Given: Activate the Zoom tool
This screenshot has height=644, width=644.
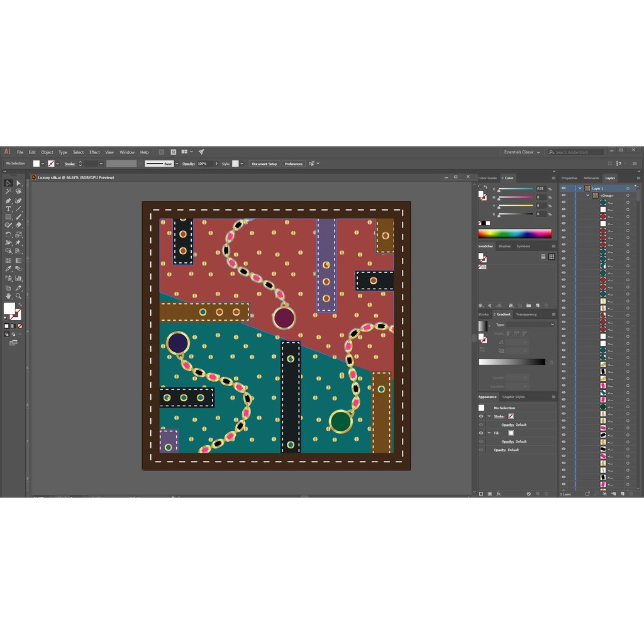Looking at the screenshot, I should pos(18,296).
